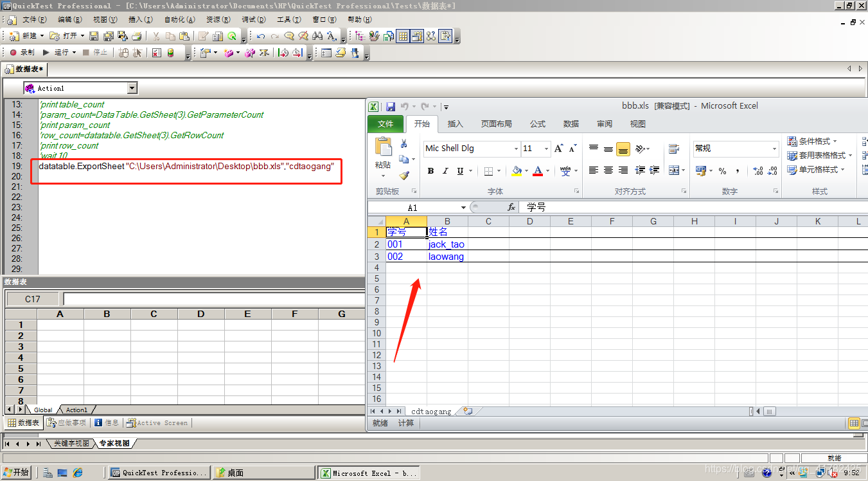868x481 pixels.
Task: Toggle Underline formatting in Excel
Action: pos(460,171)
